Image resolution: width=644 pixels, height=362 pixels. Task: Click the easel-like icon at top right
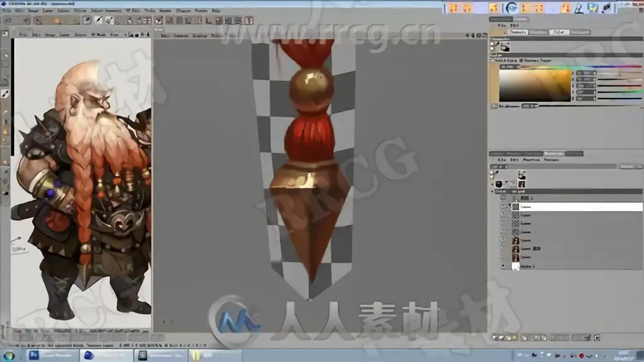pos(579,8)
